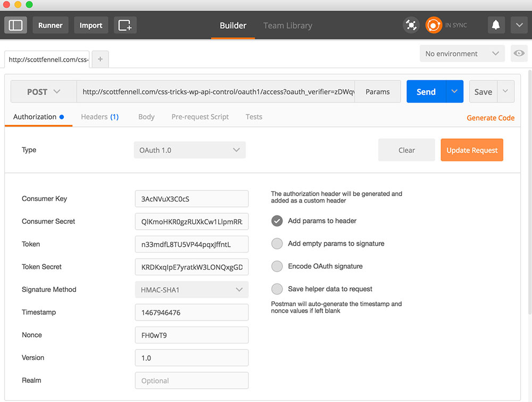Click the Import button
Viewport: 532px width, 402px height.
tap(91, 25)
